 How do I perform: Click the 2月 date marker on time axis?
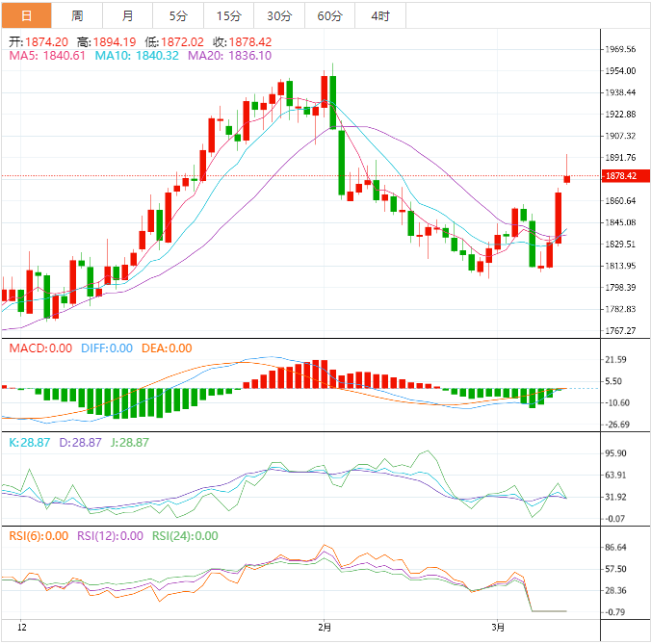click(x=325, y=628)
